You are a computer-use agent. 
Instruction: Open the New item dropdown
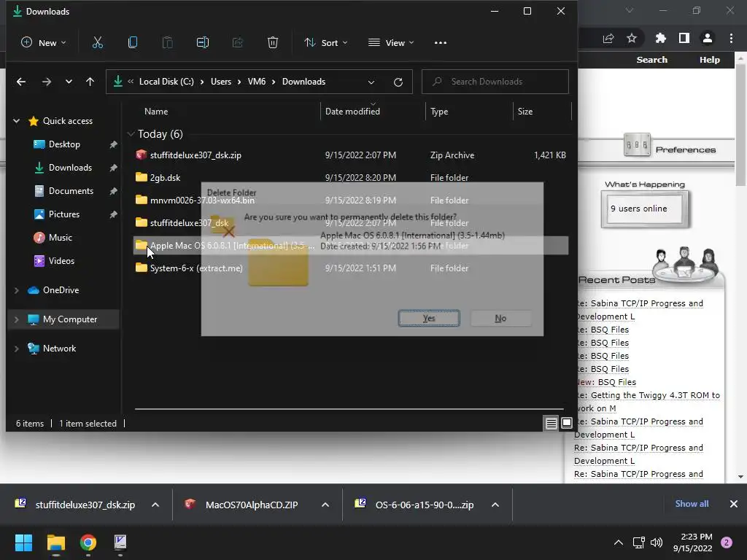coord(43,43)
